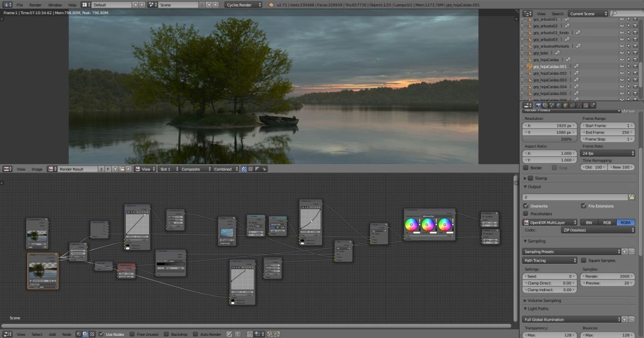
Task: Disable the Use Nodes checkbox
Action: (x=102, y=334)
